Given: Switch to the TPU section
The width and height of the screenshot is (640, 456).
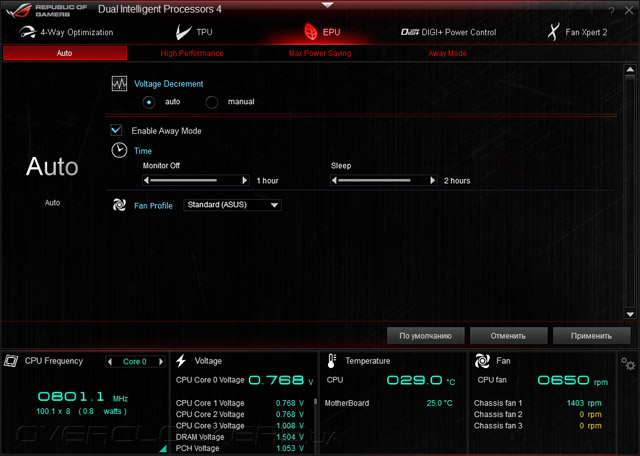Looking at the screenshot, I should [194, 32].
